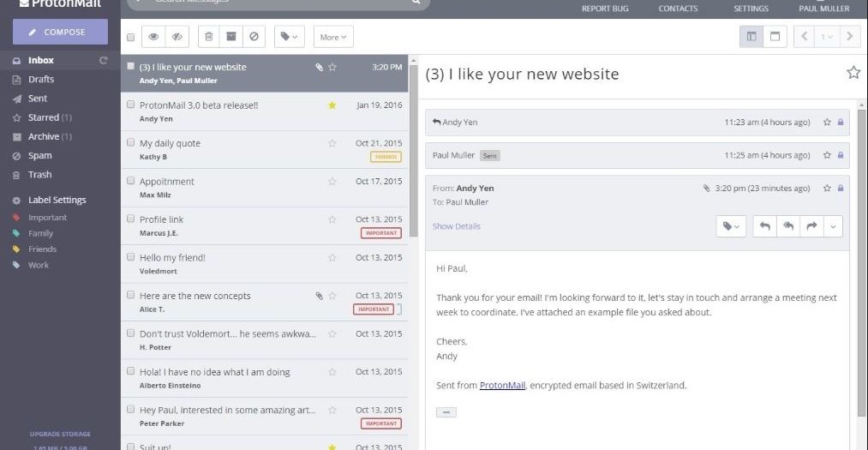The image size is (868, 450).
Task: Open the Paul Muller account menu
Action: point(823,9)
